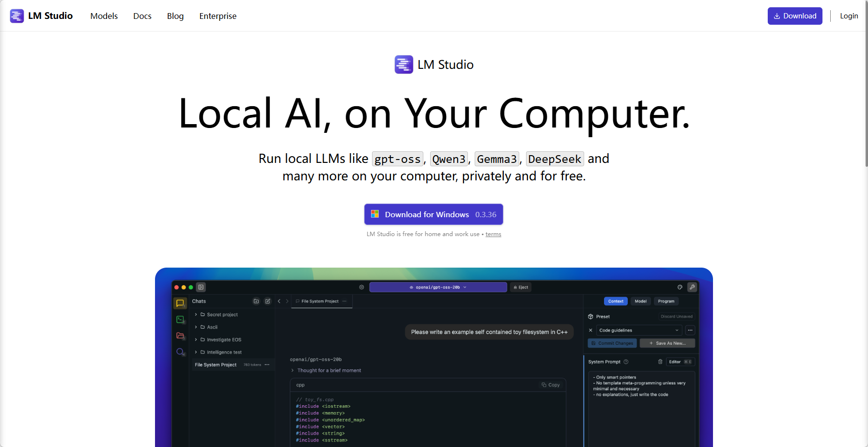Open the File System Project tab options dots
The image size is (868, 447).
click(344, 301)
